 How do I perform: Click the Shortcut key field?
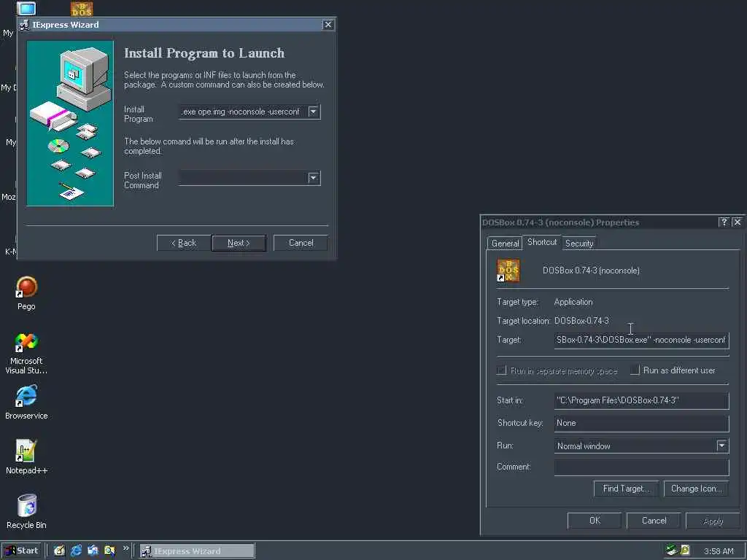coord(641,423)
